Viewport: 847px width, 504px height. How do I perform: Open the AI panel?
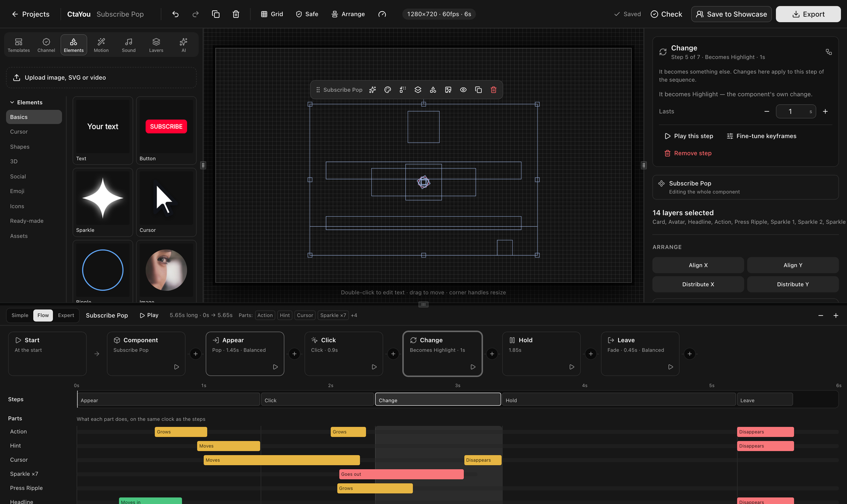184,45
